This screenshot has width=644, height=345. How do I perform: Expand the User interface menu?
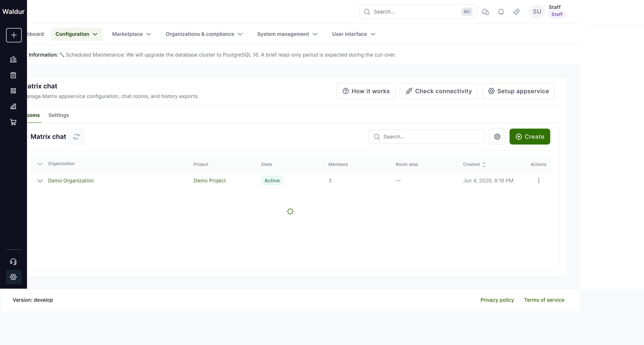coord(354,34)
